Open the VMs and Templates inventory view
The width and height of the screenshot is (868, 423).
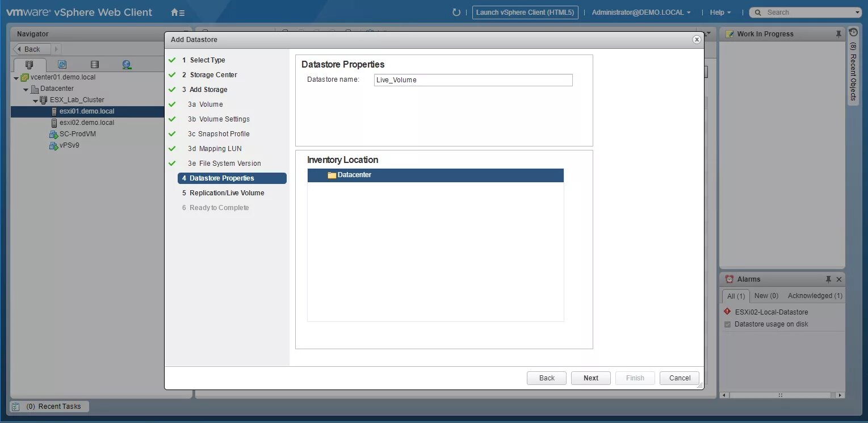pyautogui.click(x=61, y=64)
